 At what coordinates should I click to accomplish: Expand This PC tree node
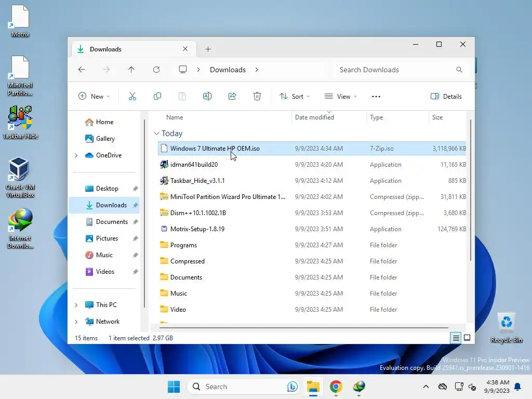(76, 305)
